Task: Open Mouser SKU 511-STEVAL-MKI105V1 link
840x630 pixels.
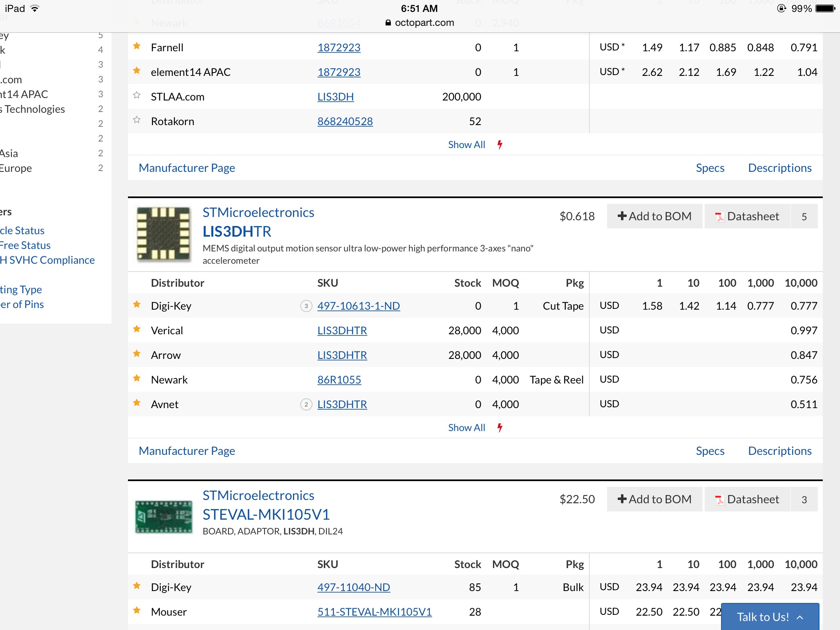Action: (374, 612)
